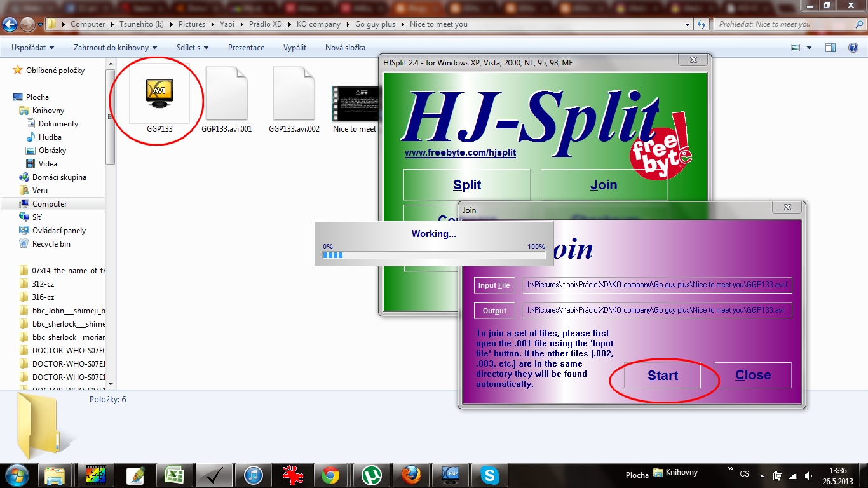
Task: Click the Split button in HJSplit
Action: pyautogui.click(x=467, y=185)
